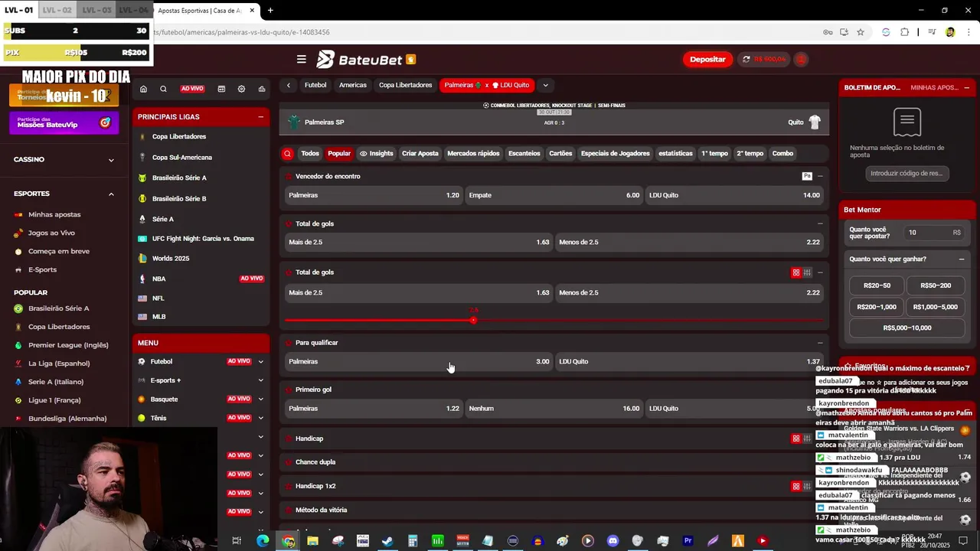Open Copa Libertadores breadcrumb link

coord(405,85)
